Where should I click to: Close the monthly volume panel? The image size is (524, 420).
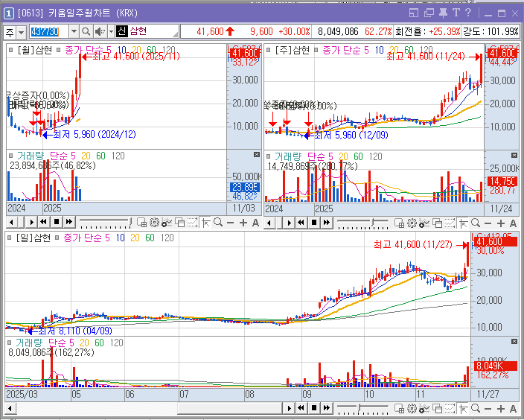[257, 154]
